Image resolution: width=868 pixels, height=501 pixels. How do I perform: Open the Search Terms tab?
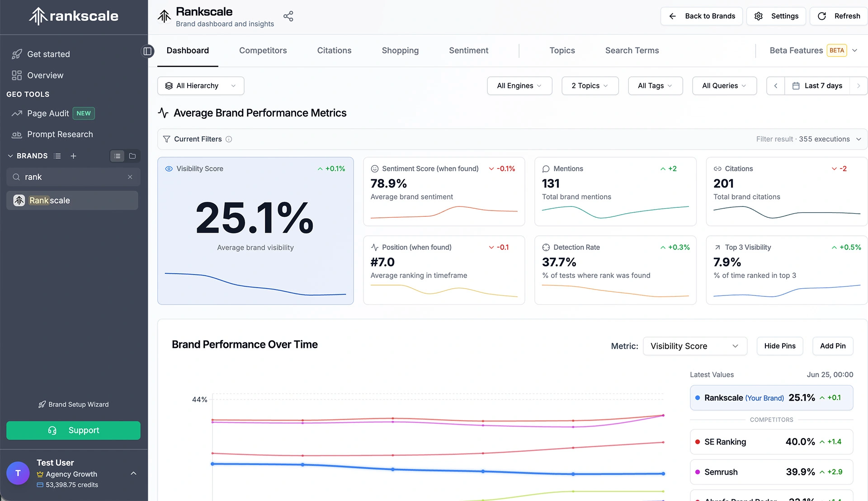point(632,51)
